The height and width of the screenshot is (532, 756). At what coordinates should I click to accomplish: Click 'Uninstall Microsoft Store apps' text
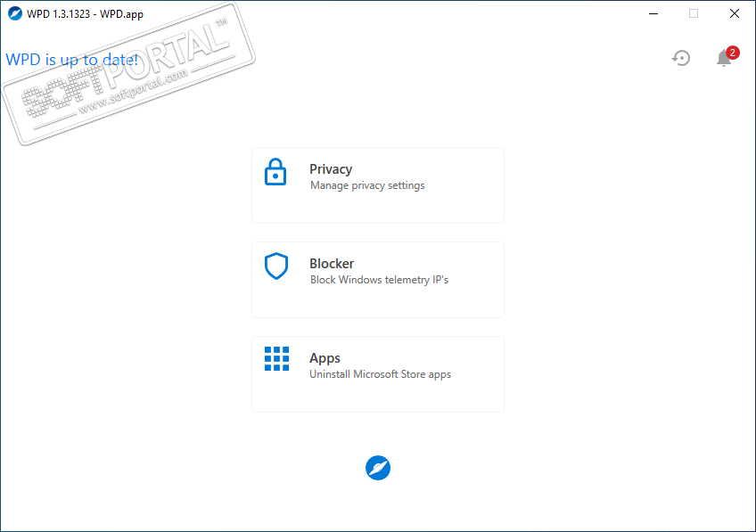coord(380,374)
